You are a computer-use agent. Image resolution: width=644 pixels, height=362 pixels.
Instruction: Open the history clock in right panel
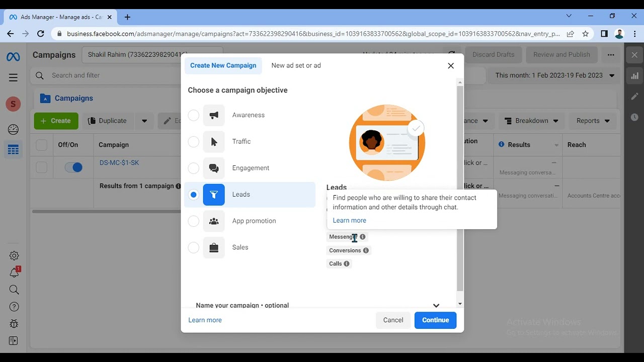coord(634,117)
